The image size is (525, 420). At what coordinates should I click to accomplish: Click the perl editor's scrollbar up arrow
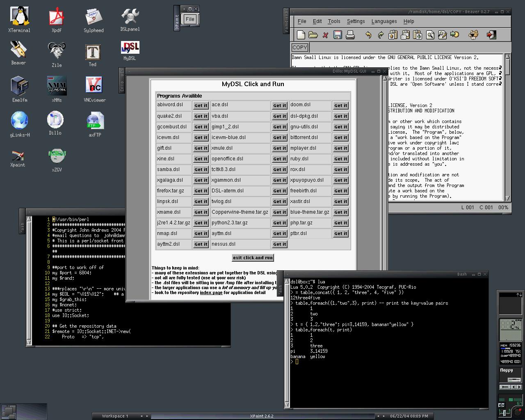click(29, 219)
